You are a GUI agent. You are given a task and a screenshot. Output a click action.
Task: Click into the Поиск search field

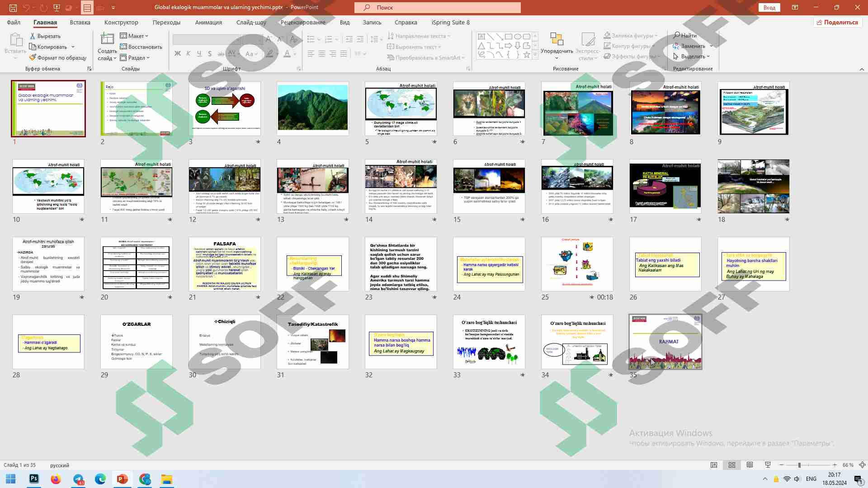[438, 8]
